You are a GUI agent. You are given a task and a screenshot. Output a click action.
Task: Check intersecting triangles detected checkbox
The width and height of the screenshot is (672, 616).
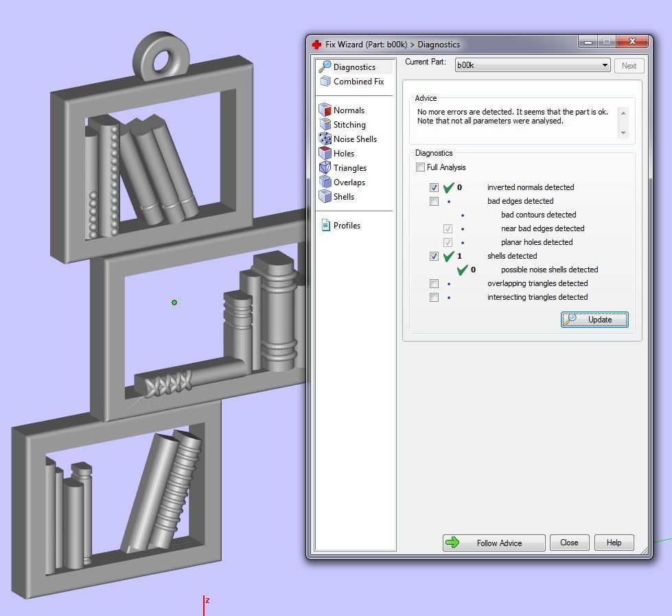(x=434, y=297)
